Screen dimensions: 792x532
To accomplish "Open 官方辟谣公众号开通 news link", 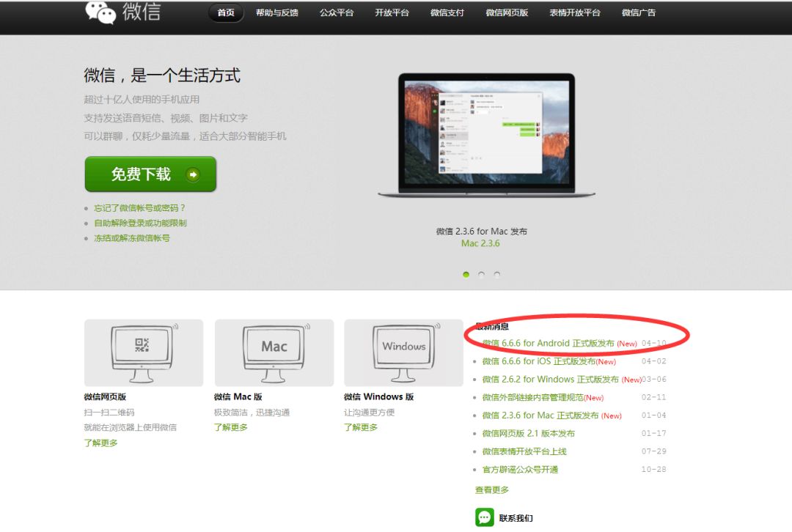I will [520, 470].
